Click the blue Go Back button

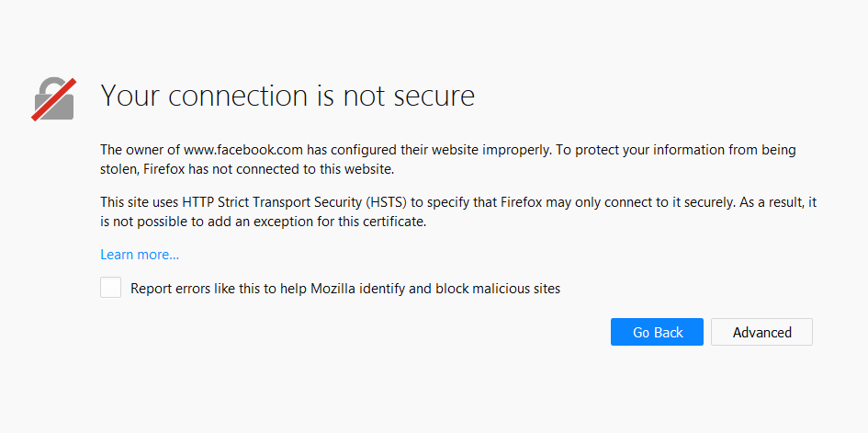(657, 332)
